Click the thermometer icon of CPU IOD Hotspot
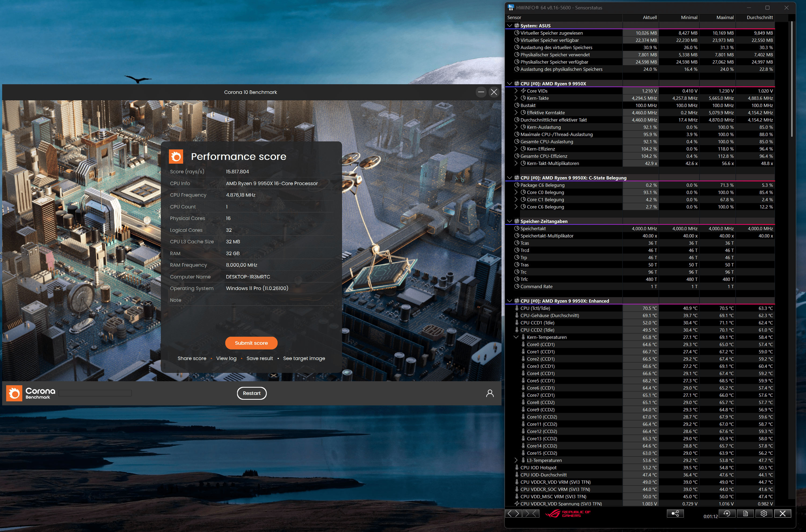The image size is (806, 532). 517,468
